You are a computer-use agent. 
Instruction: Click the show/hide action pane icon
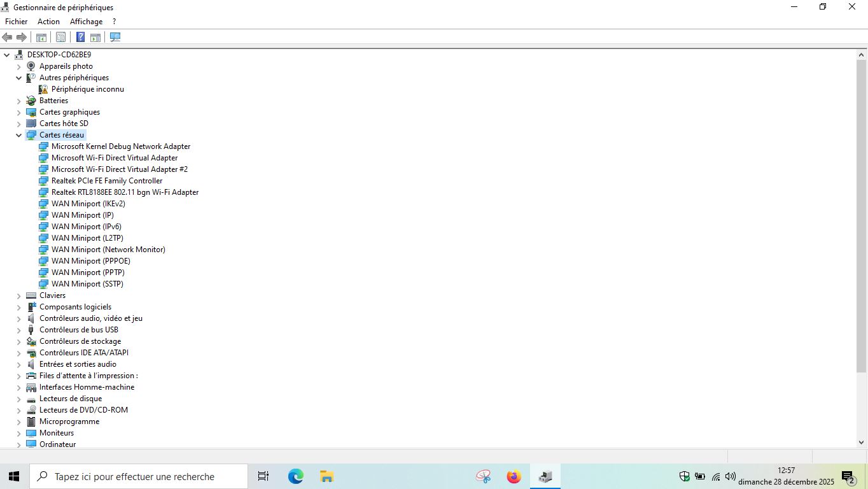[x=95, y=37]
